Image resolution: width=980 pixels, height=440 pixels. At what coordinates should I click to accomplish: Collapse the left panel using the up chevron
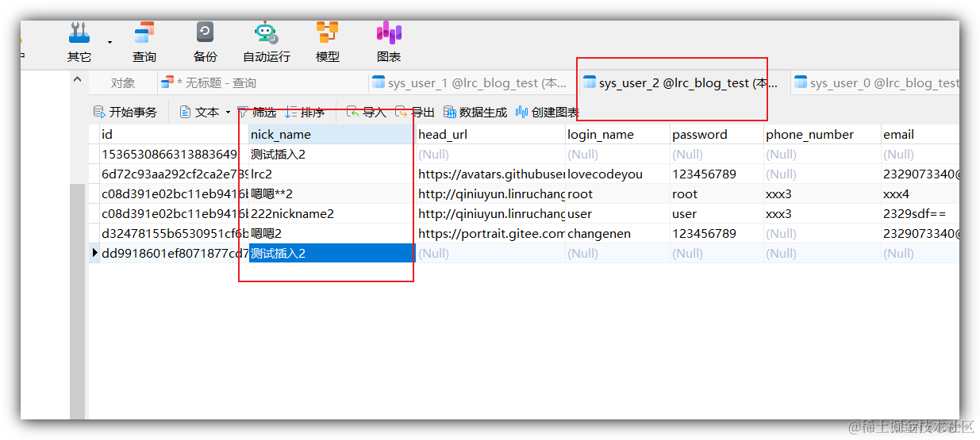(x=77, y=80)
